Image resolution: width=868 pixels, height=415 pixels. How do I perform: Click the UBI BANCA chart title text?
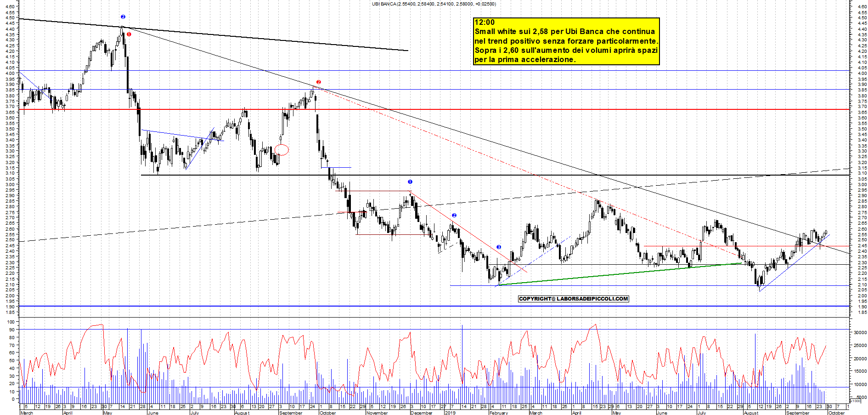[434, 4]
